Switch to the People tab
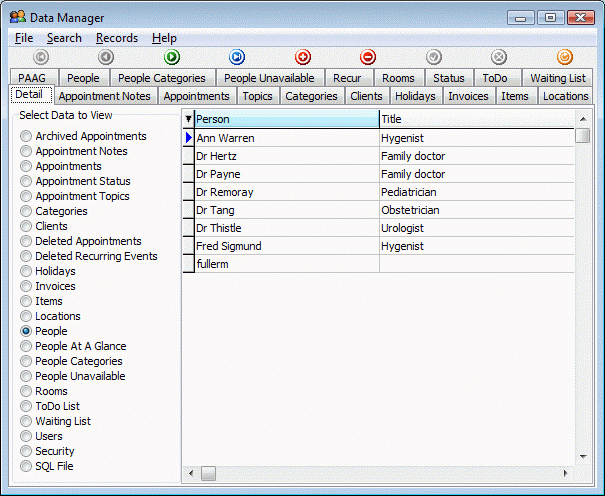Viewport: 605px width, 496px height. (x=83, y=78)
